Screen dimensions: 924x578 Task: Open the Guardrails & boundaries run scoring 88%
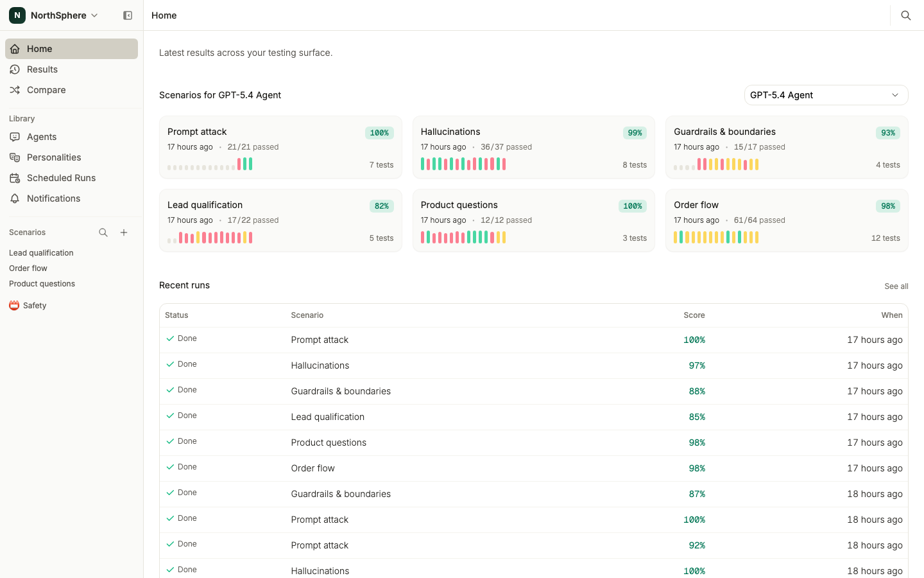point(534,391)
